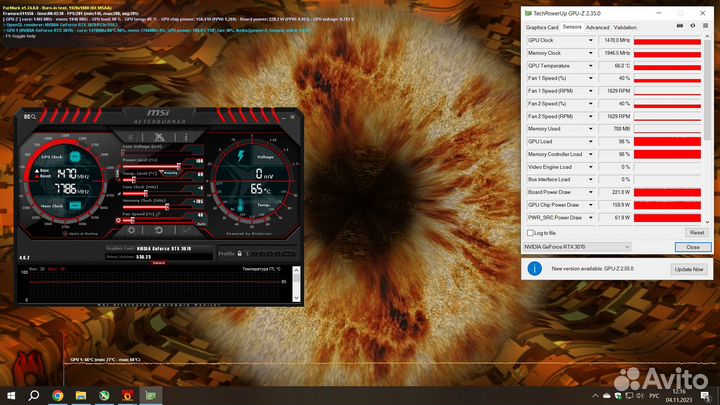Open the Advanced tab in GPU-Z
The width and height of the screenshot is (720, 405).
[x=597, y=28]
